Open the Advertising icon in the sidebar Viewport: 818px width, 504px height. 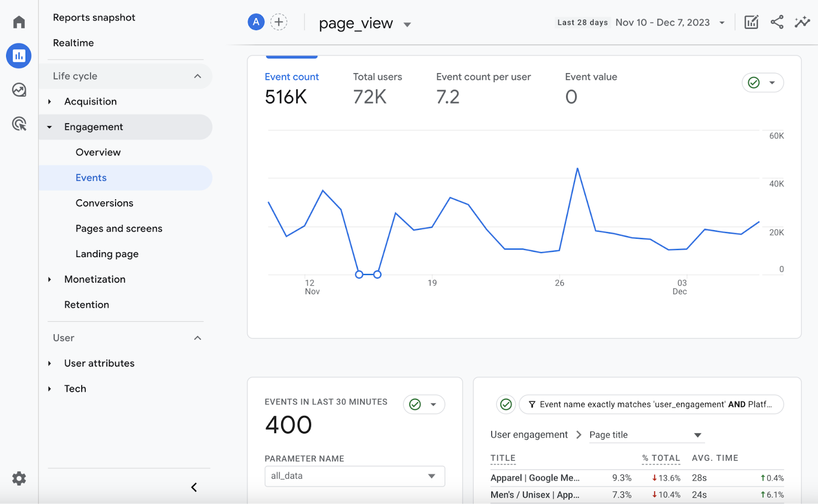18,124
